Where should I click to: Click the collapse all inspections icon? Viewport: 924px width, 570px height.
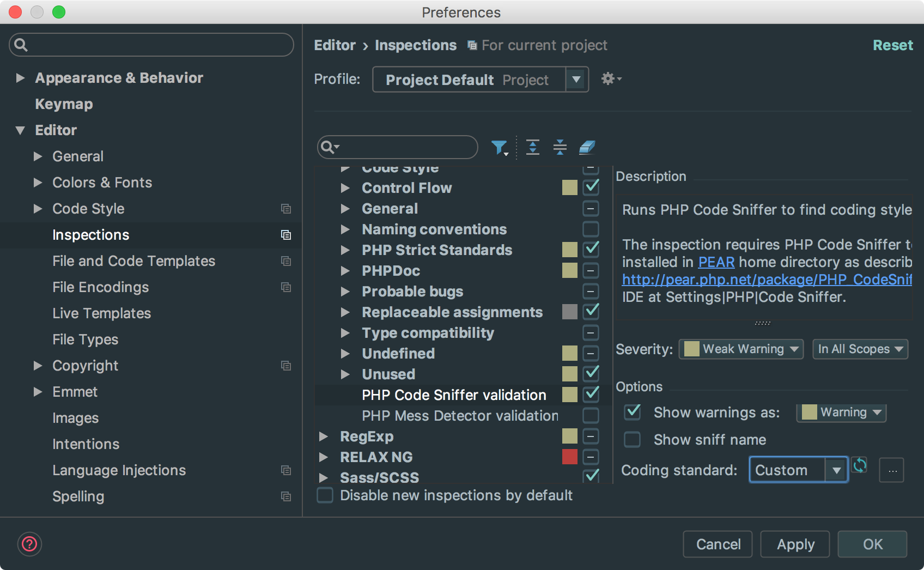(560, 147)
